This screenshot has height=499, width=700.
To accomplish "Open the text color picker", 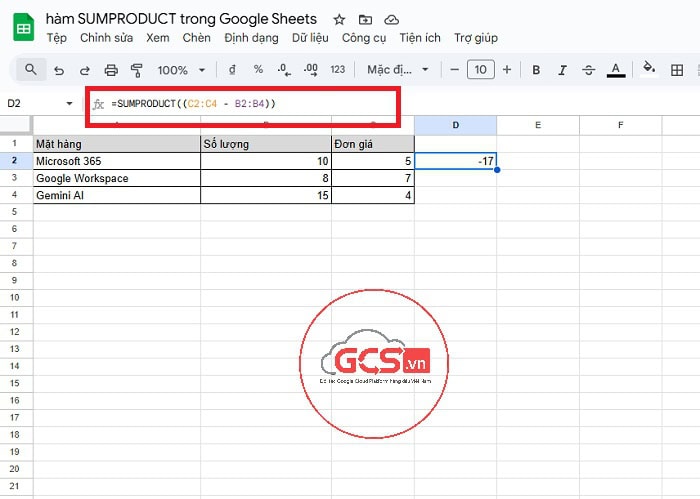I will pyautogui.click(x=616, y=70).
